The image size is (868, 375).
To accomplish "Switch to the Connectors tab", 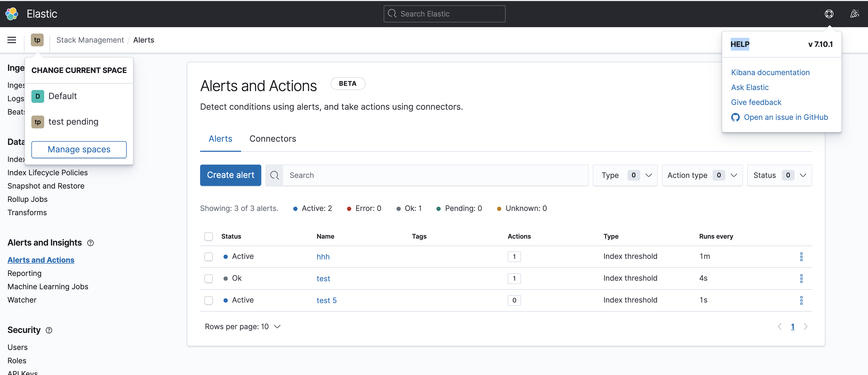I will [272, 138].
